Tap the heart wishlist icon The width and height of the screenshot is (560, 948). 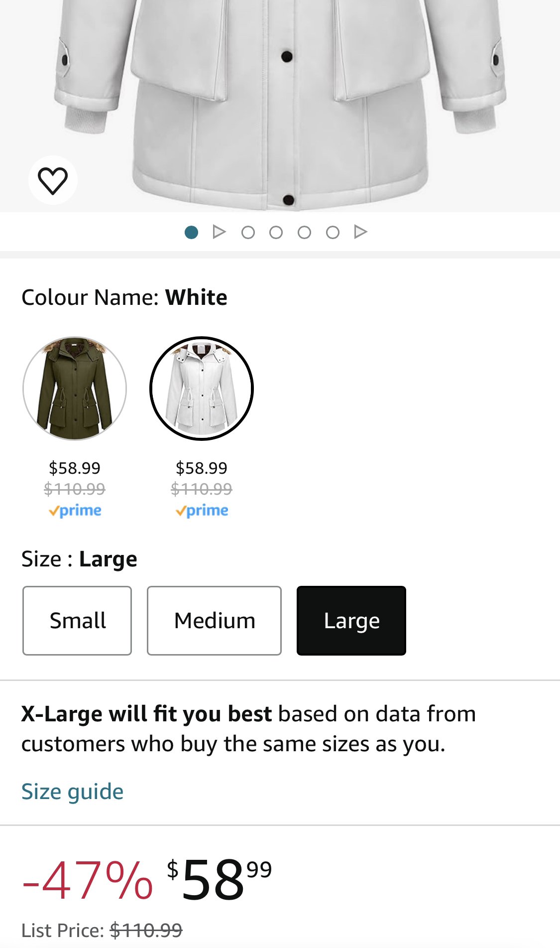point(53,180)
